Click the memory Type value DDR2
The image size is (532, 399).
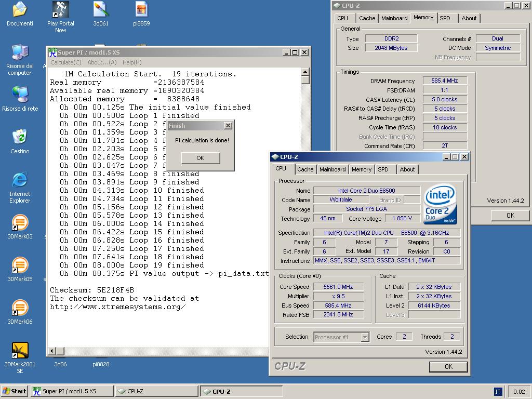(391, 38)
